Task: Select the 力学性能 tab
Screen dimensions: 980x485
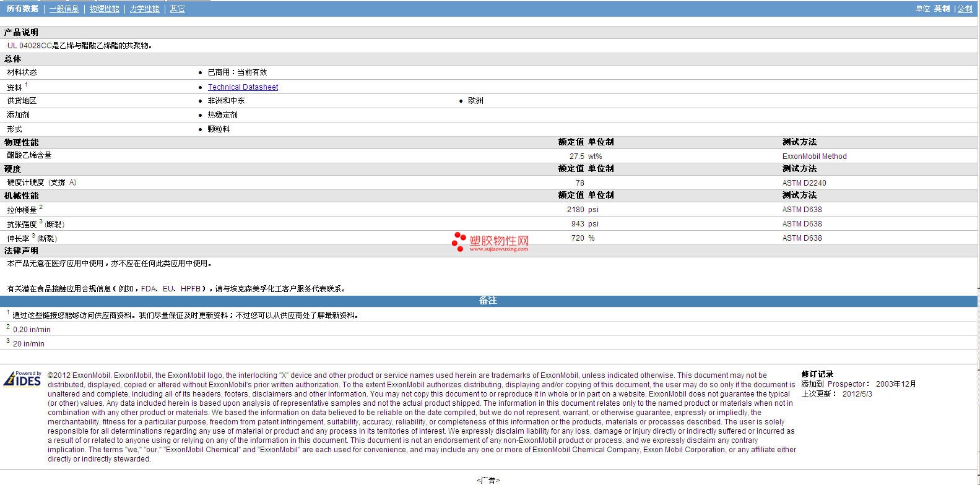Action: [x=144, y=9]
